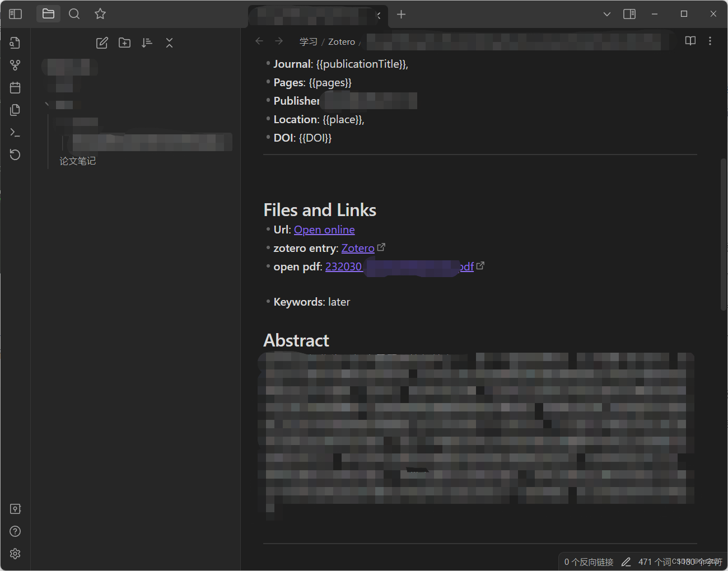
Task: Open the file explorer panel
Action: coord(48,13)
